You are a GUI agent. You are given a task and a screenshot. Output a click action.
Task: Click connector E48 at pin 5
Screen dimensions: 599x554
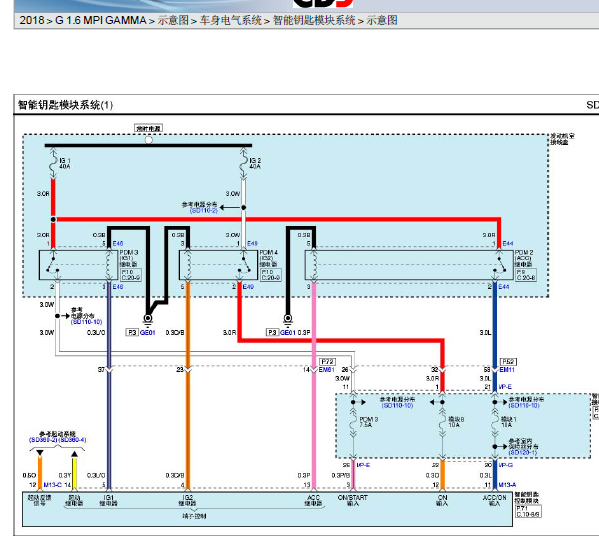click(x=118, y=243)
